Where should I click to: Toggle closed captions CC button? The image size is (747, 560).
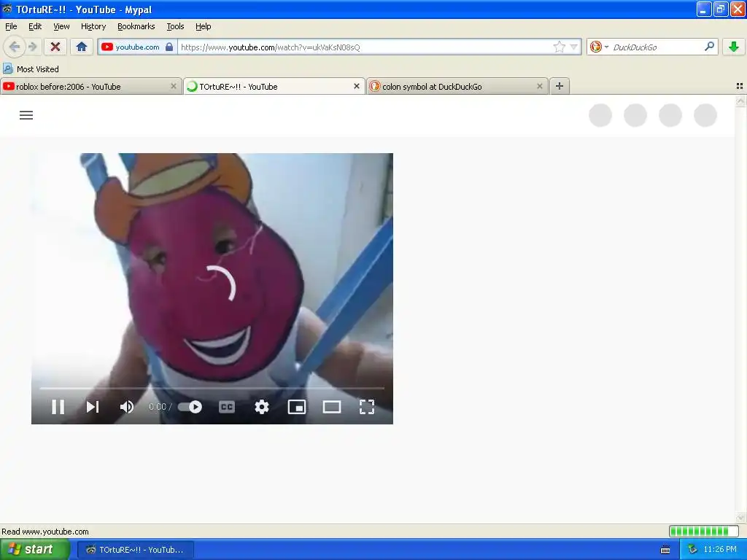point(227,407)
